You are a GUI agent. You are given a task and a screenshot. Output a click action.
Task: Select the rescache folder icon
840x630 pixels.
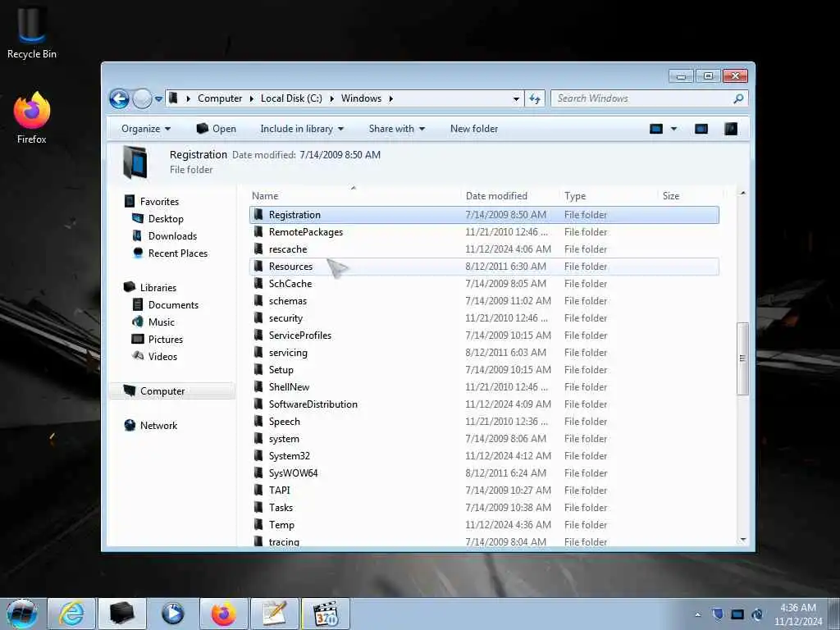point(258,249)
